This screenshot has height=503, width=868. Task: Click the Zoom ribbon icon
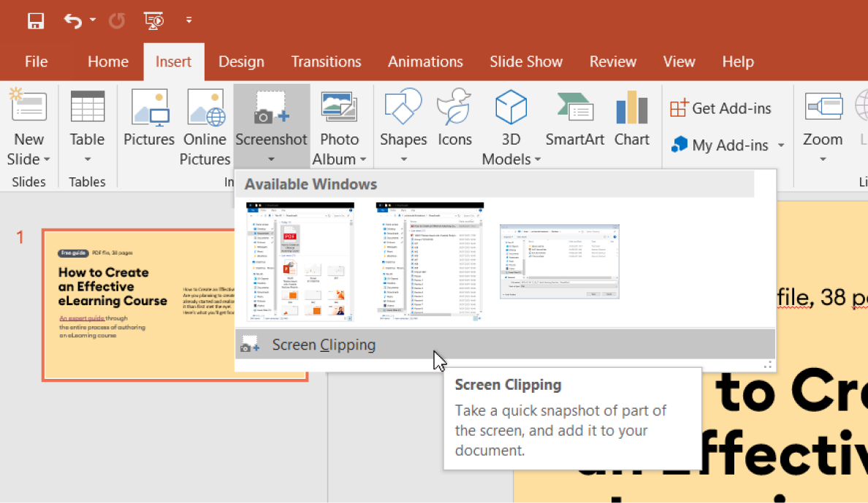pyautogui.click(x=823, y=105)
